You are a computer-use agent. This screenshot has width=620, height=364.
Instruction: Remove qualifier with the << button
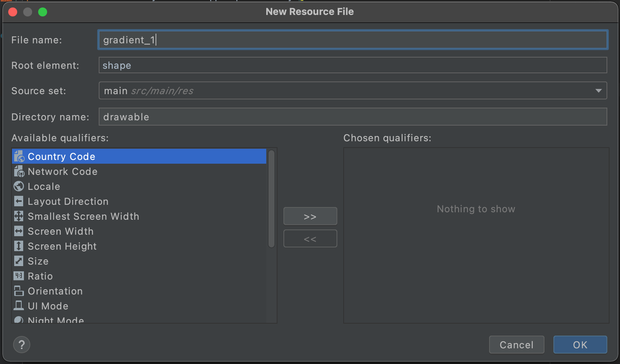pos(310,238)
